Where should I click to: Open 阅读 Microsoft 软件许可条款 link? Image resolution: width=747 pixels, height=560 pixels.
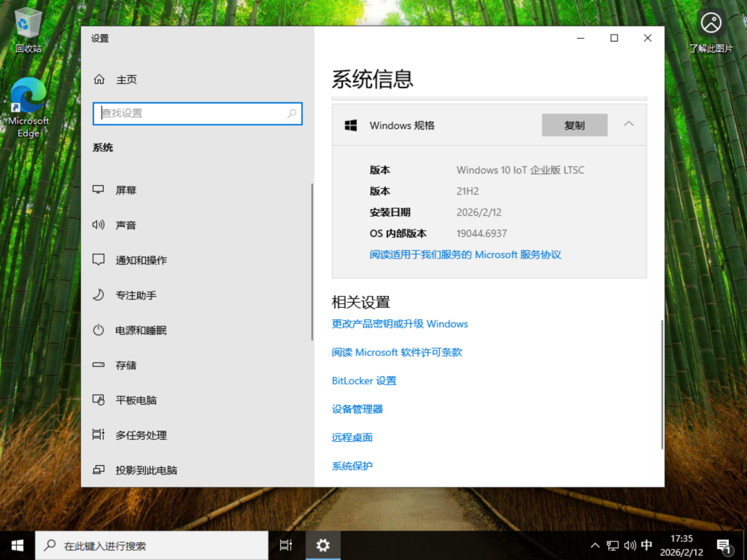coord(397,353)
